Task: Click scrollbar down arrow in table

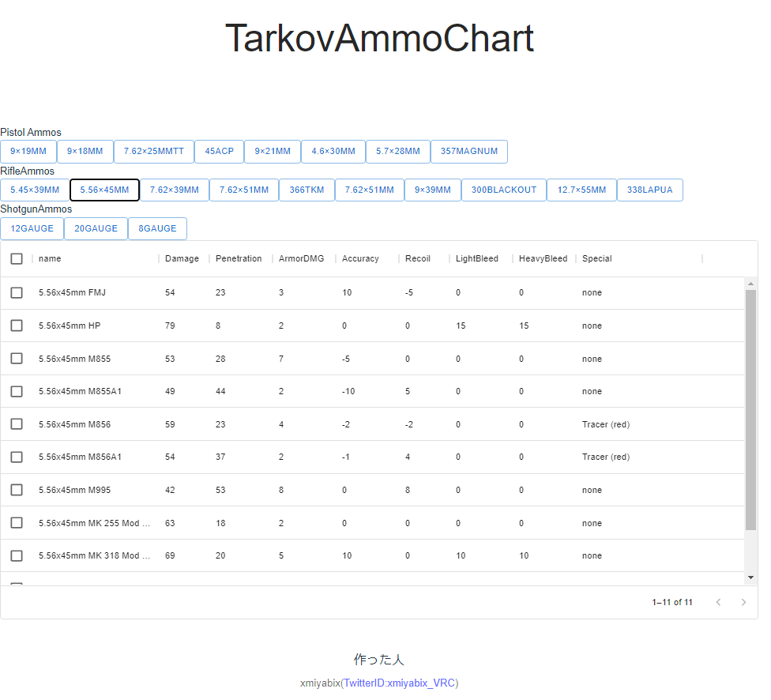Action: pyautogui.click(x=750, y=578)
